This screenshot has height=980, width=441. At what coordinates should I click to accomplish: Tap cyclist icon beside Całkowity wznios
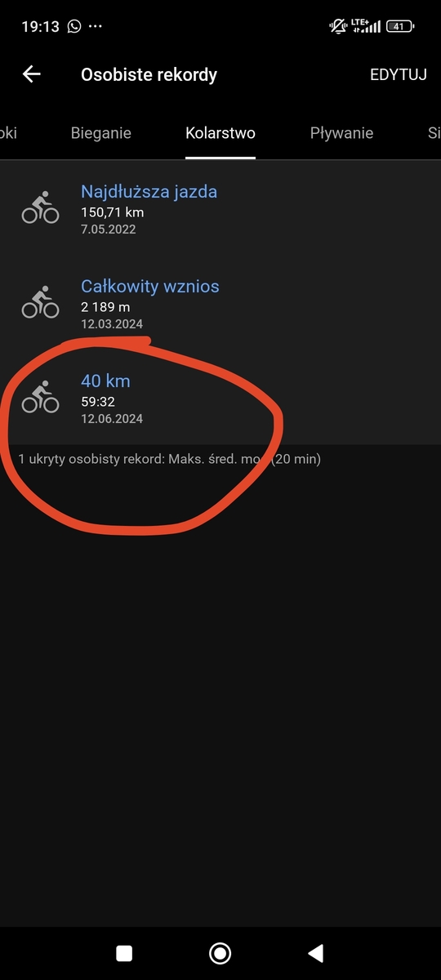(x=40, y=302)
